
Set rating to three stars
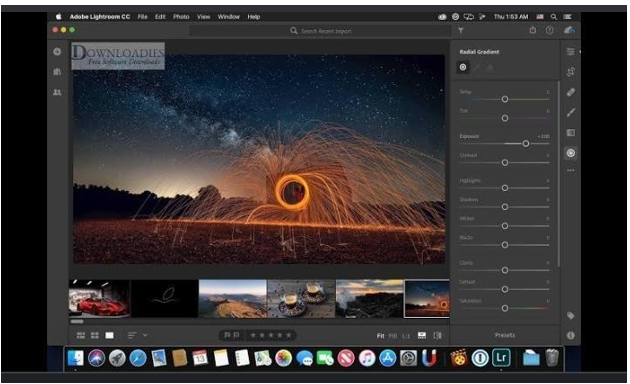click(271, 335)
